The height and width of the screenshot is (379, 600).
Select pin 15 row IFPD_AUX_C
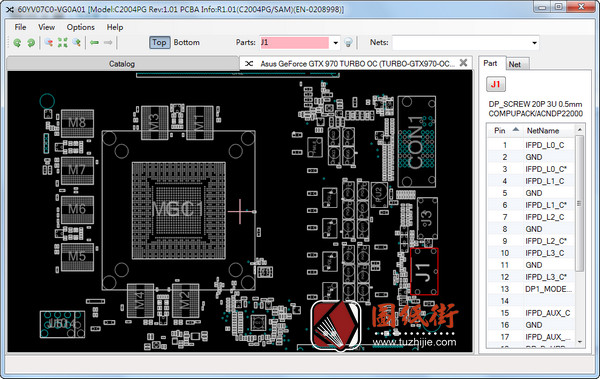point(531,313)
